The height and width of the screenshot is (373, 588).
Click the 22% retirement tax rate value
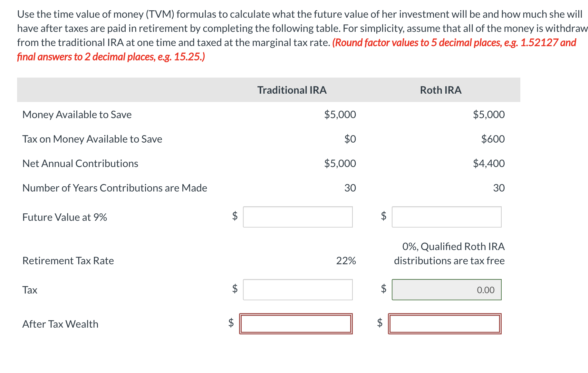346,261
